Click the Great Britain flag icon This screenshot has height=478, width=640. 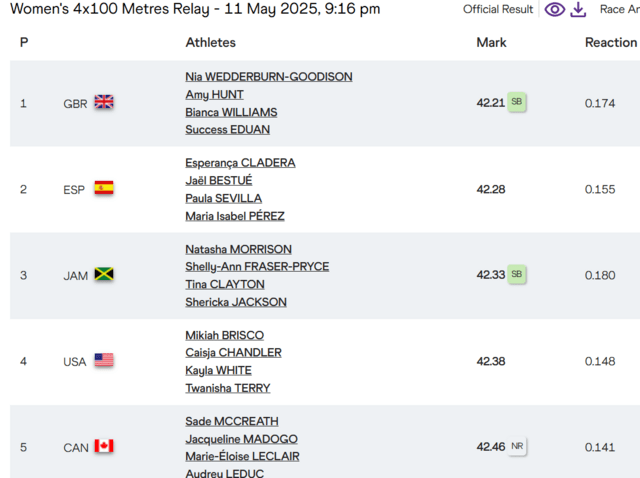104,102
